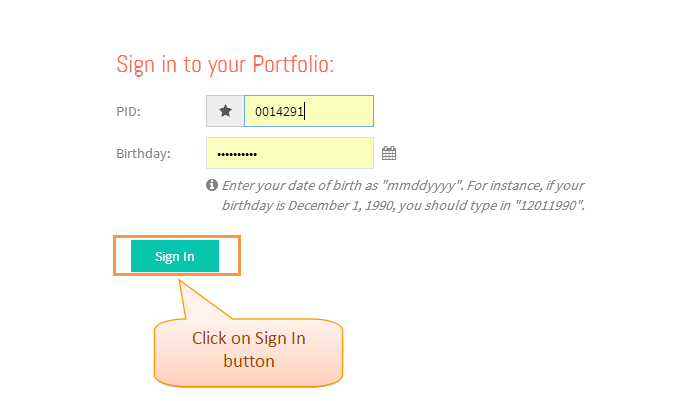Click the Sign in to your Portfolio heading
Screen dimensions: 691x401
click(225, 64)
